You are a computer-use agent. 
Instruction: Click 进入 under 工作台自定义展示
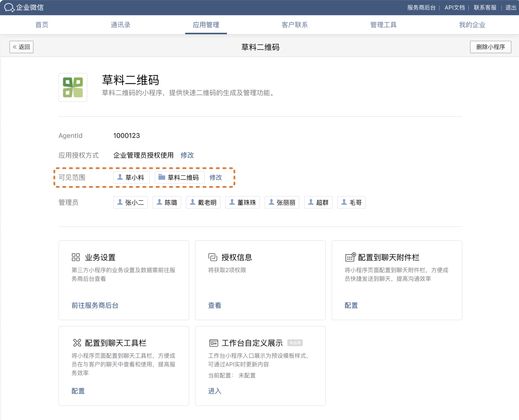215,391
